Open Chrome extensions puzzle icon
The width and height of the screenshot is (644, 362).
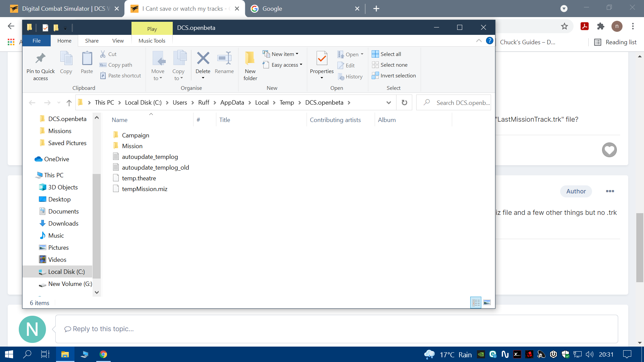click(600, 26)
